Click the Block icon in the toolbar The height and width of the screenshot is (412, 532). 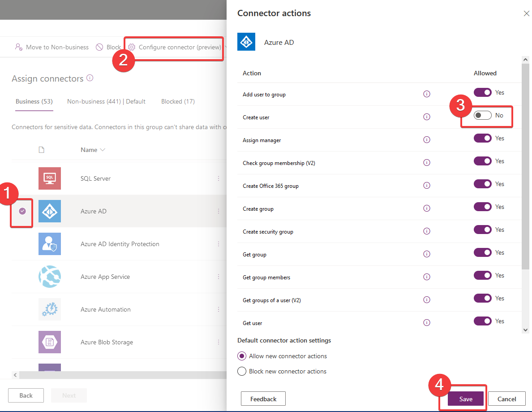tap(99, 47)
